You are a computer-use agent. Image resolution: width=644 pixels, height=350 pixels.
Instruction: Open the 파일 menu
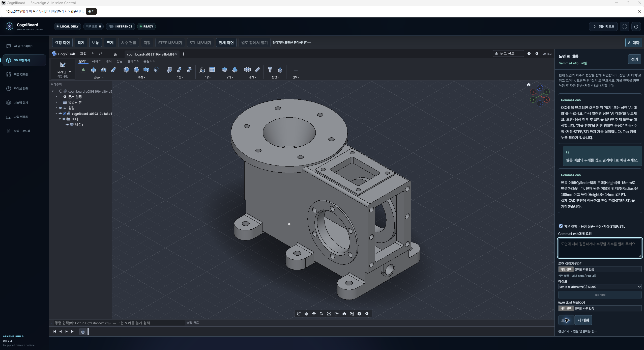pos(83,54)
